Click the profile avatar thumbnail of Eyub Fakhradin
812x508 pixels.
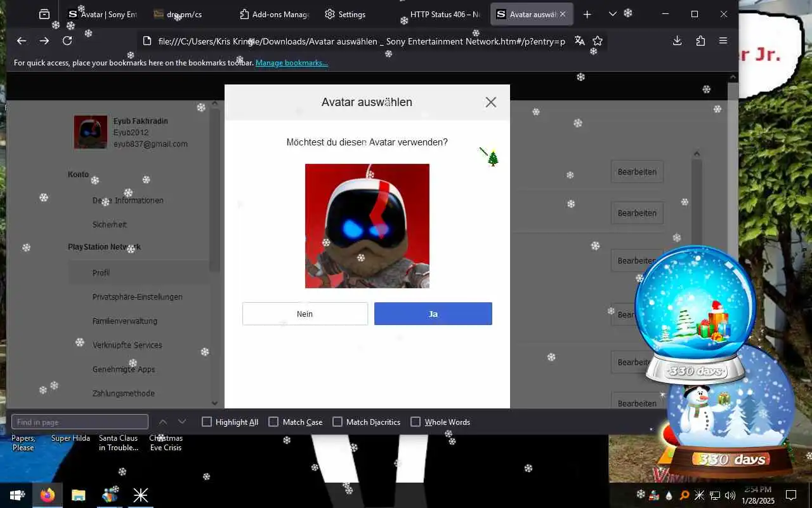click(x=91, y=132)
